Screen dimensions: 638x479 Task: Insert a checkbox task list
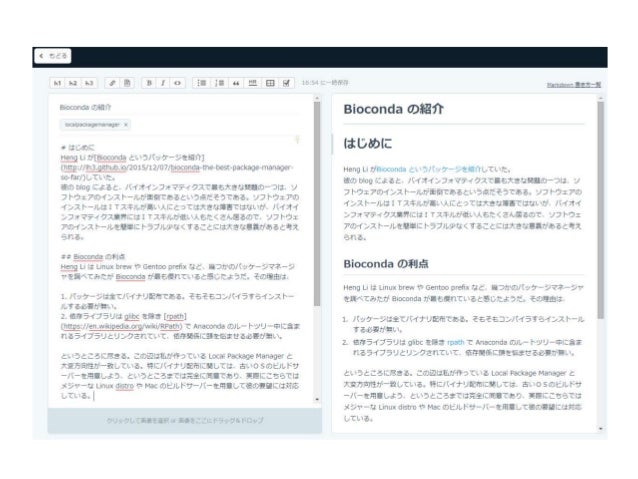[286, 83]
